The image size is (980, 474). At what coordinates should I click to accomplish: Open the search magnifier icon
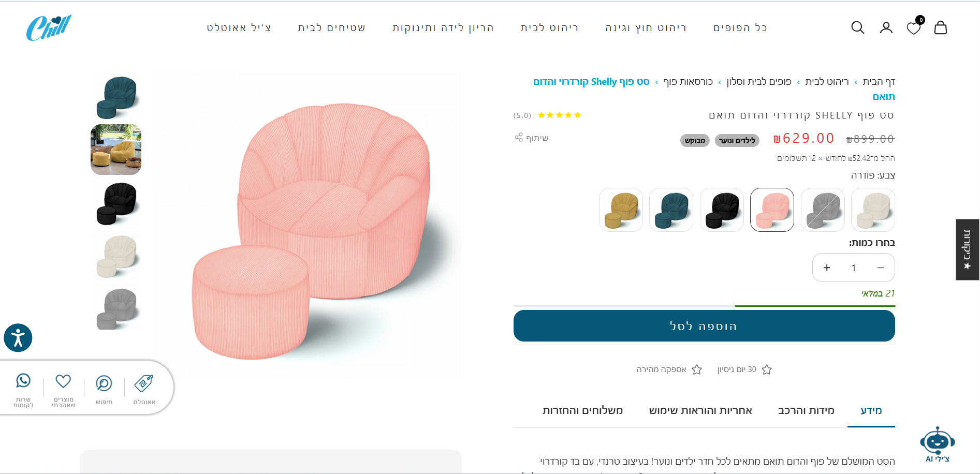point(857,27)
